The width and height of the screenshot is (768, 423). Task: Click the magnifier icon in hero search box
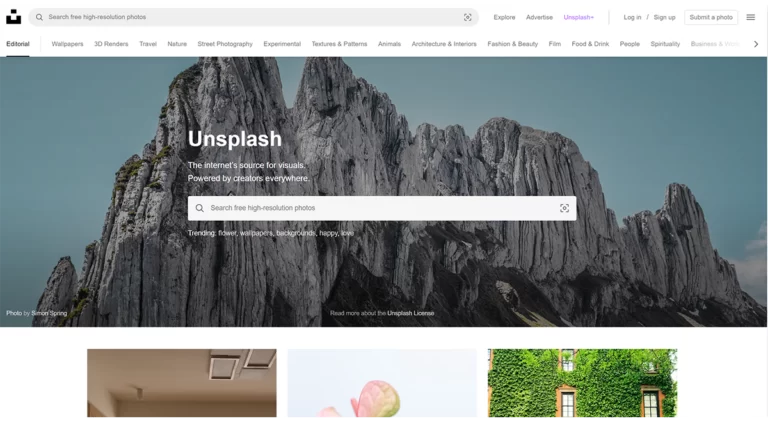pyautogui.click(x=200, y=208)
